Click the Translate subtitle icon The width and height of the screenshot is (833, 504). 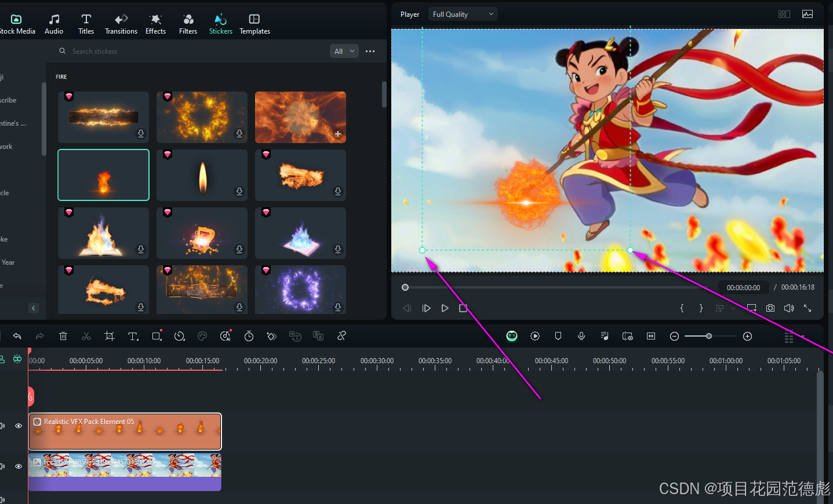tap(318, 336)
